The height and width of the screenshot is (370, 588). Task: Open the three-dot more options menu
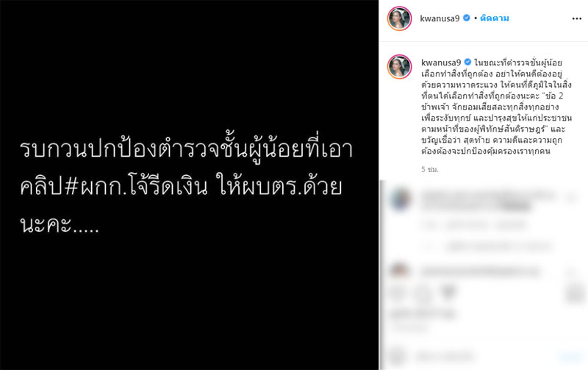(577, 19)
